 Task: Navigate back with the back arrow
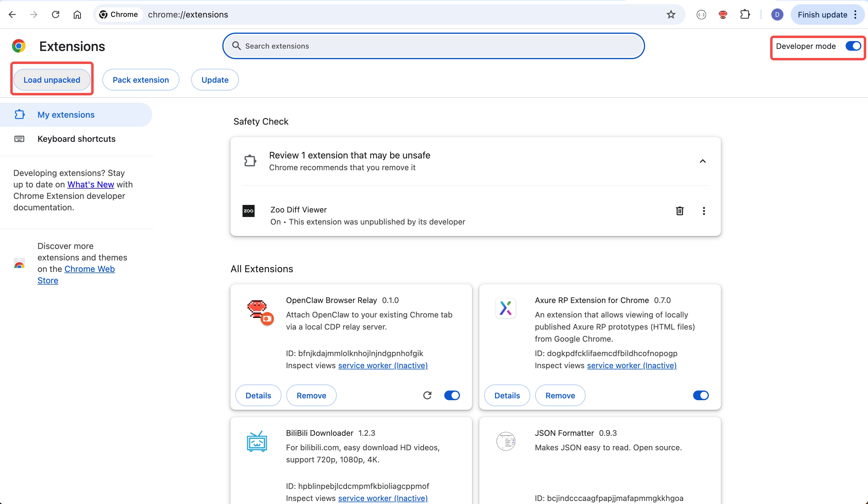12,14
